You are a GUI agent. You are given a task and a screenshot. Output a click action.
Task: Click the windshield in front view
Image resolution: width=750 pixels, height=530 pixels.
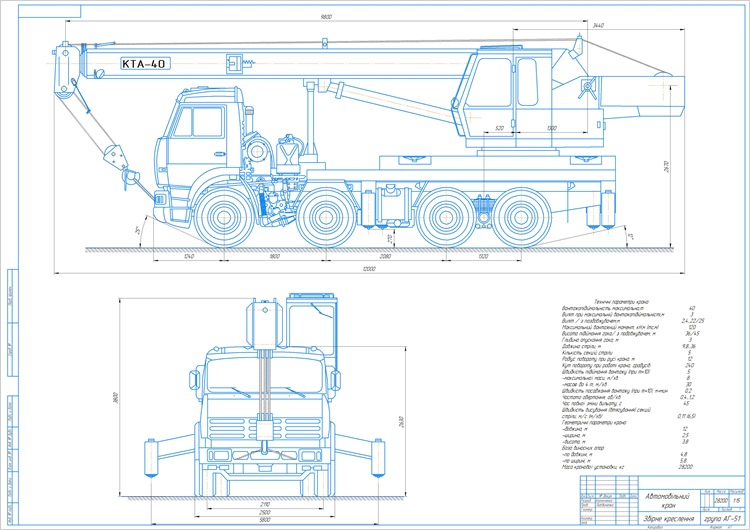coord(265,375)
